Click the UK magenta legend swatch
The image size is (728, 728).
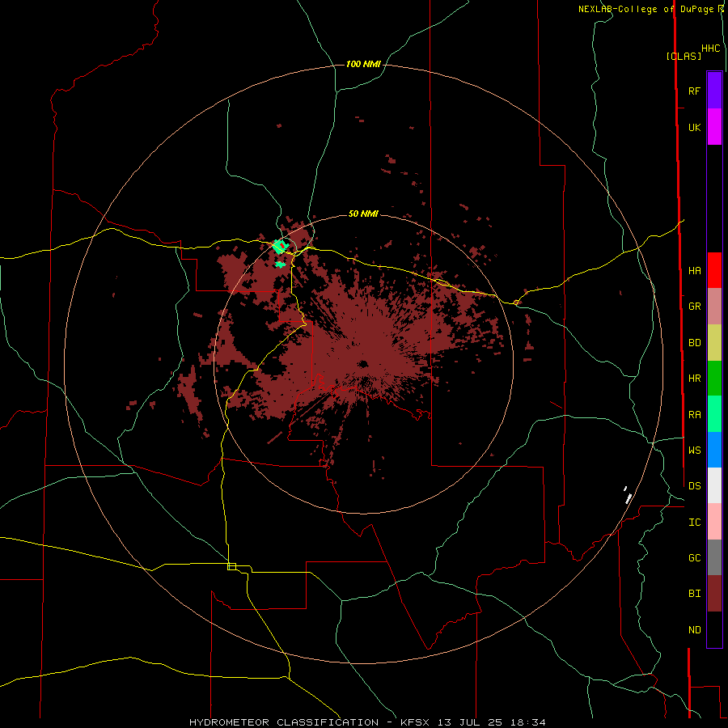point(714,127)
